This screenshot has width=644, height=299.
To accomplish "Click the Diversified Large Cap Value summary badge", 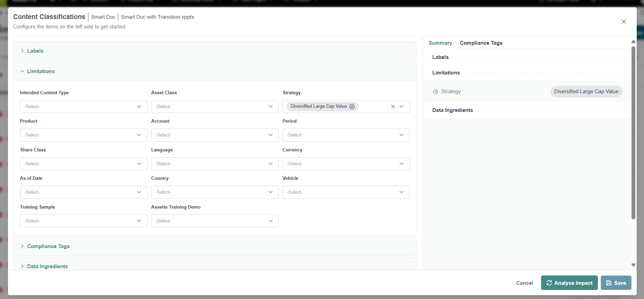I will [586, 91].
